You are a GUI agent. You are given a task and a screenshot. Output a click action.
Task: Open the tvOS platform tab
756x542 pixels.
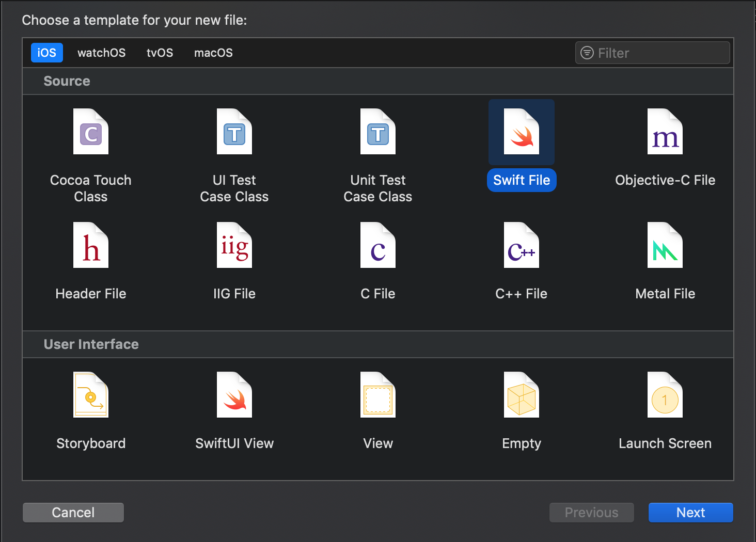(160, 53)
